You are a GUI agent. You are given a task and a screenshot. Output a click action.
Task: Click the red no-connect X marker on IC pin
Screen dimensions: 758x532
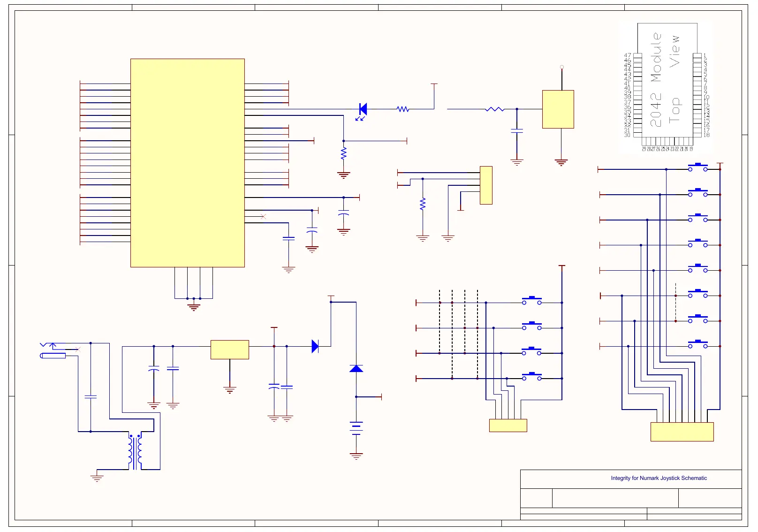click(263, 216)
